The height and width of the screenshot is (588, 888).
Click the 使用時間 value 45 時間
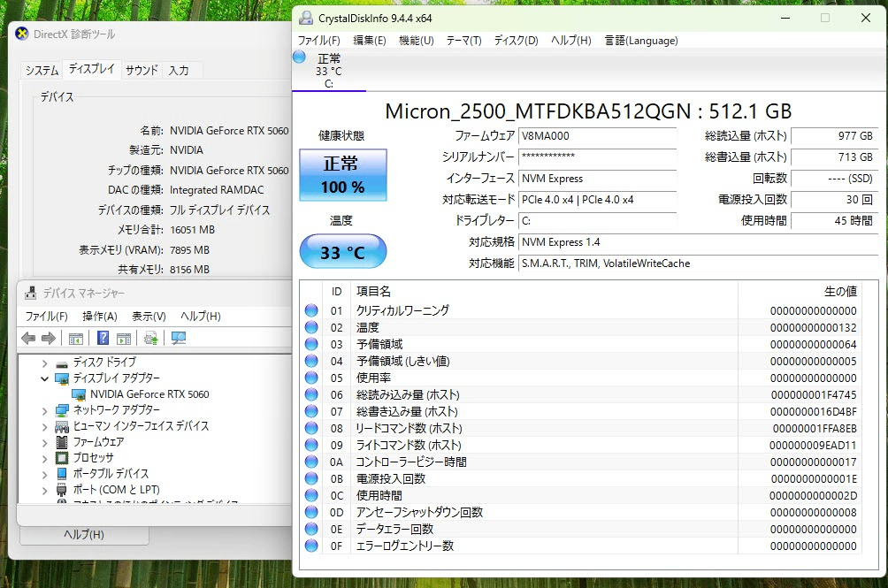(834, 221)
